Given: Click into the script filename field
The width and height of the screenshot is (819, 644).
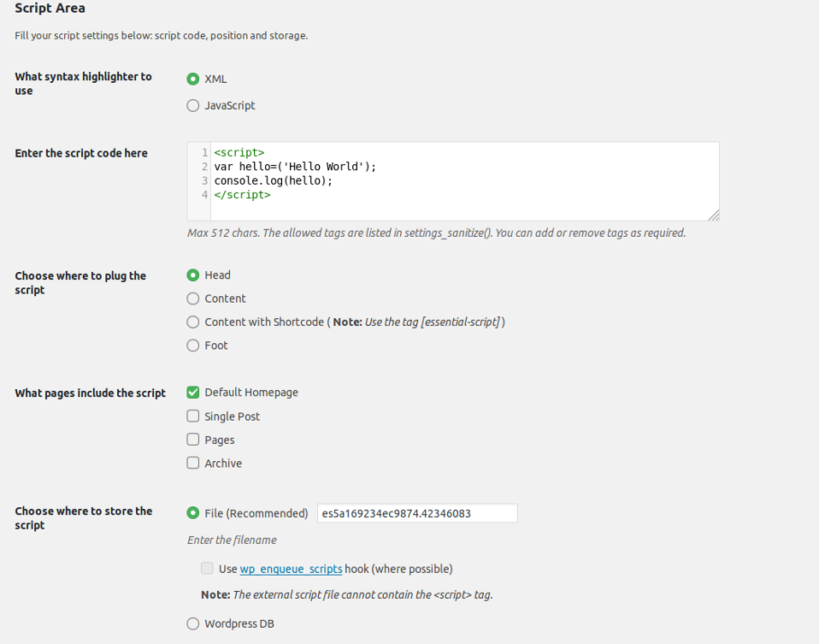Looking at the screenshot, I should tap(416, 513).
